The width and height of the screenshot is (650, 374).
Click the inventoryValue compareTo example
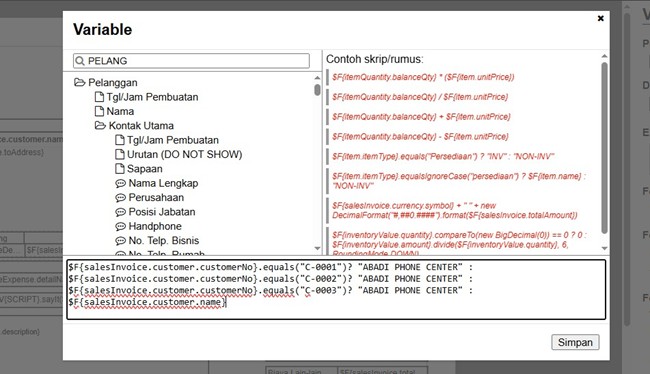click(x=459, y=245)
